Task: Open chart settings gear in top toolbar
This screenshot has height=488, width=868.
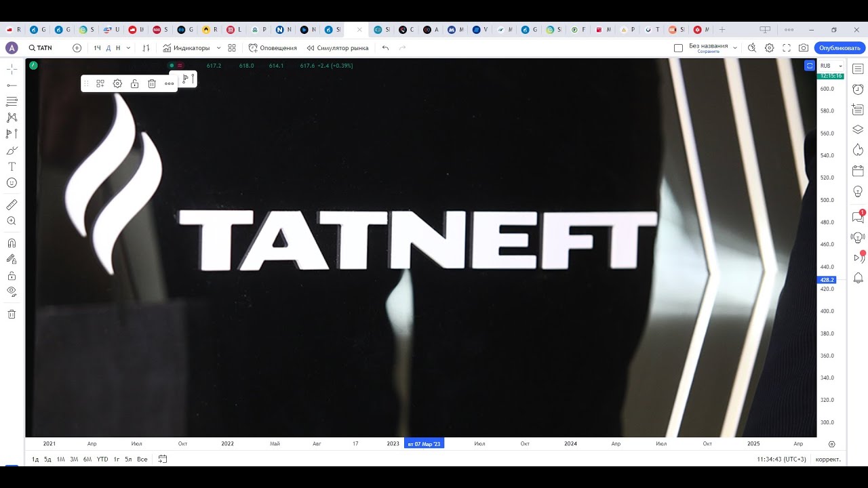Action: tap(769, 48)
